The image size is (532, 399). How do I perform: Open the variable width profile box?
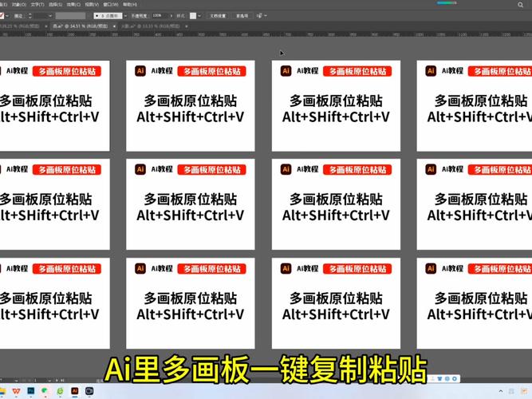click(x=70, y=16)
